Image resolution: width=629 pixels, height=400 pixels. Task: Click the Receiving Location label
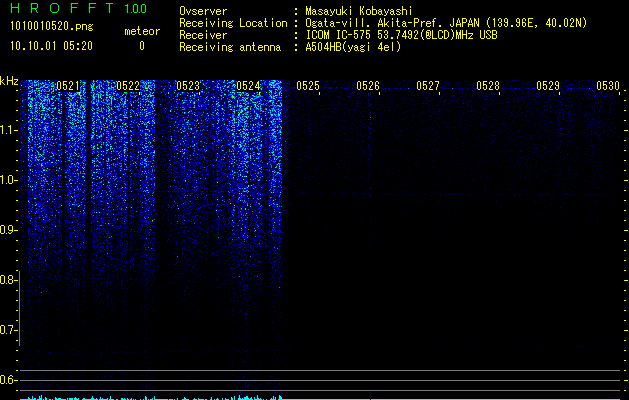(233, 23)
